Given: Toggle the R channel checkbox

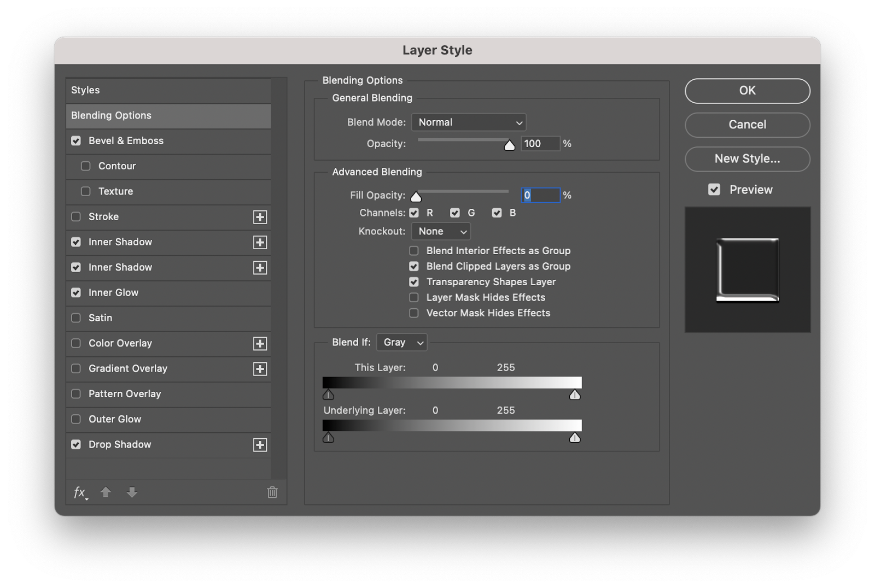Looking at the screenshot, I should click(x=414, y=213).
